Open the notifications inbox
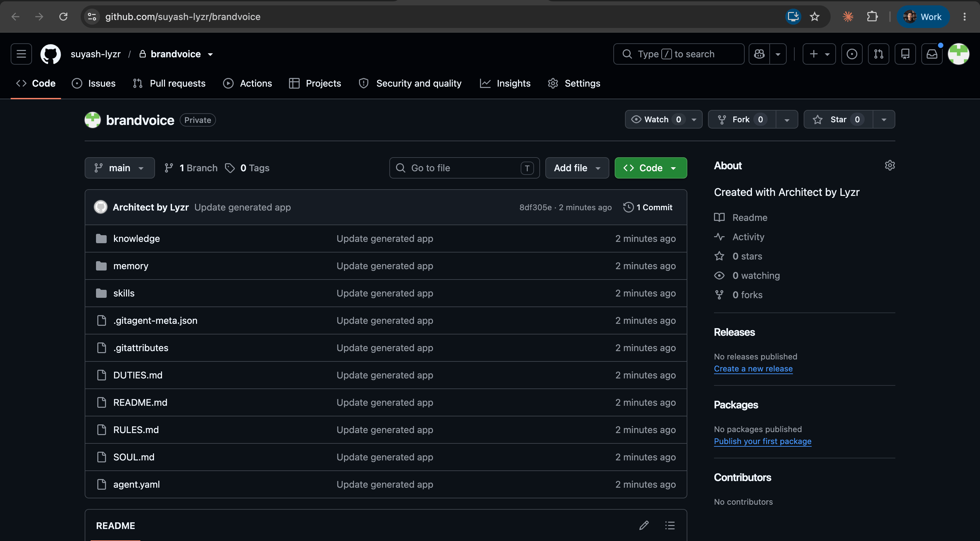Image resolution: width=980 pixels, height=541 pixels. coord(932,54)
